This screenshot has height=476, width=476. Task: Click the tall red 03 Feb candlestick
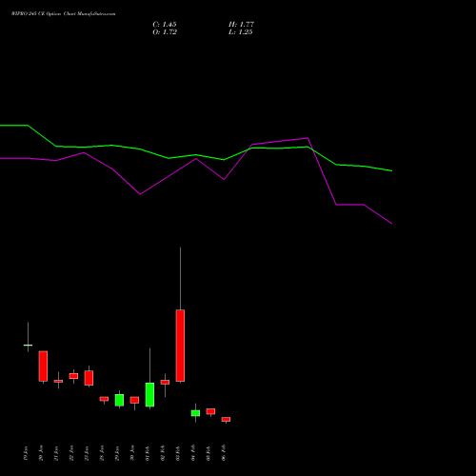(180, 346)
